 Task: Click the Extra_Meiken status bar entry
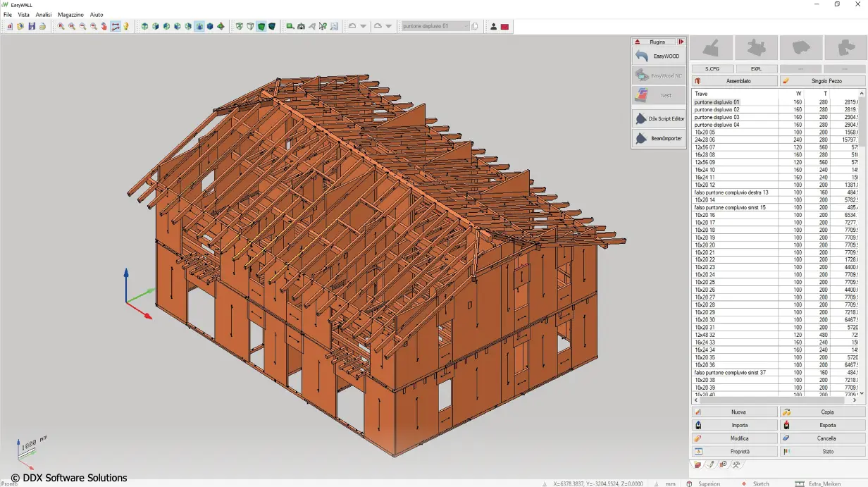point(824,483)
